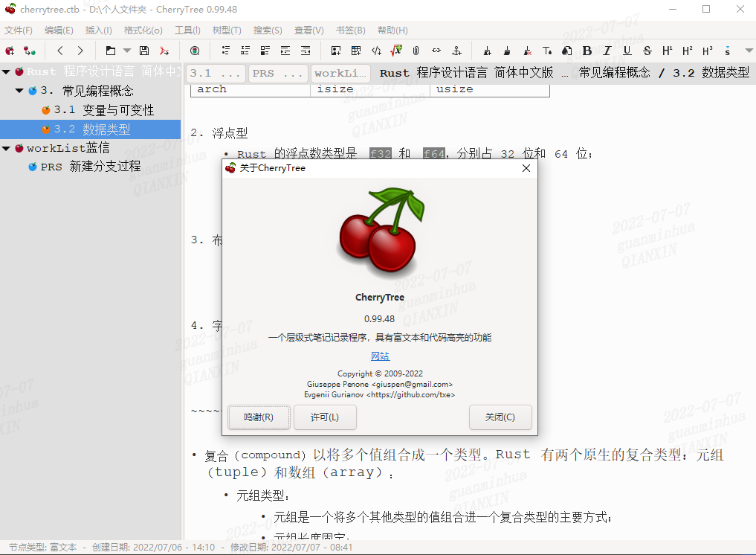The height and width of the screenshot is (555, 756).
Task: Open the 工具(I) menu
Action: [x=187, y=31]
